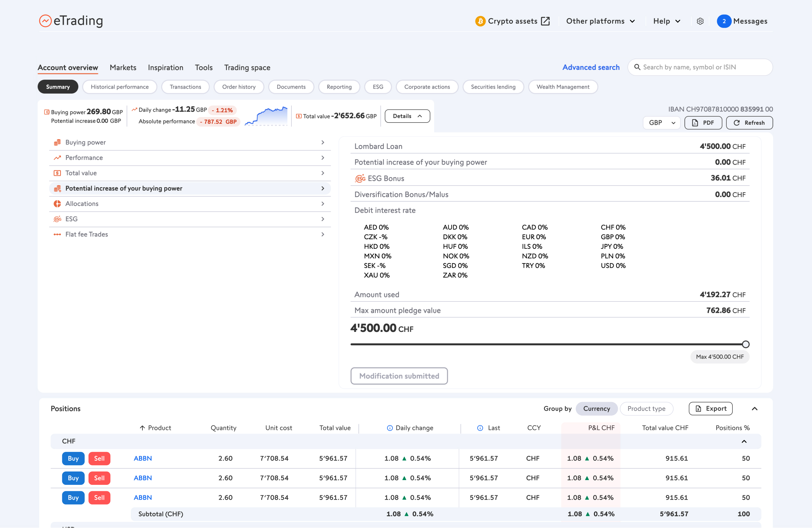
Task: Open the ESG section in the sidebar
Action: click(x=71, y=219)
